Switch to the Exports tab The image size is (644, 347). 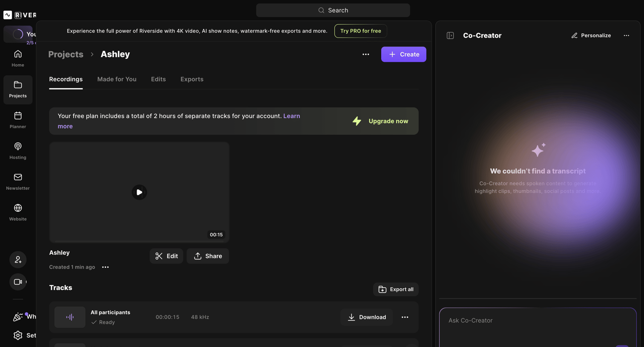coord(192,79)
